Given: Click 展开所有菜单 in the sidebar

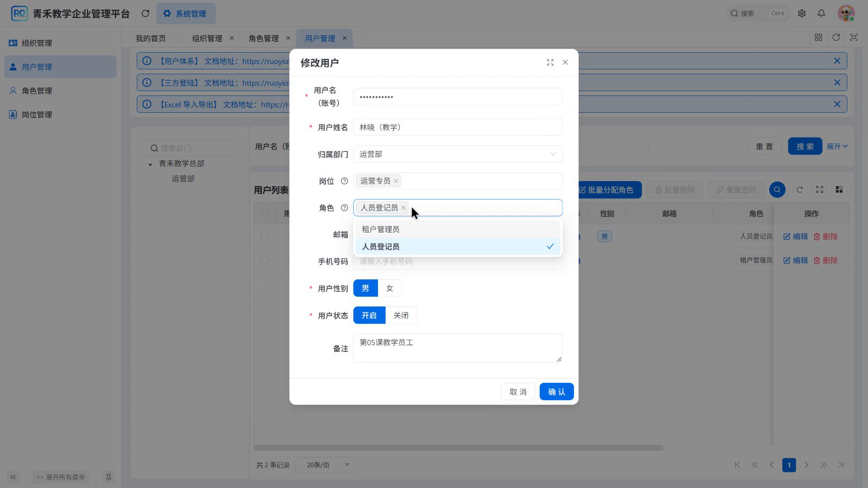Looking at the screenshot, I should 61,477.
